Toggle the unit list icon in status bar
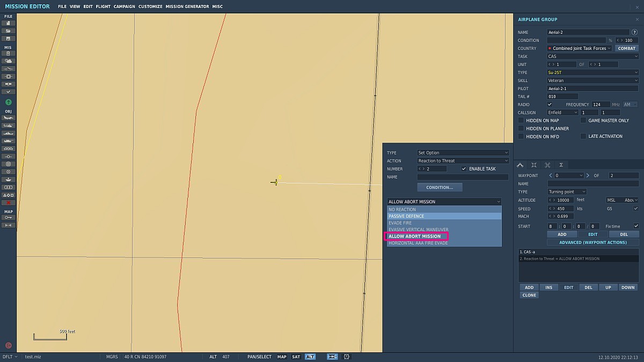Screen dimensions: 644x362 point(333,357)
